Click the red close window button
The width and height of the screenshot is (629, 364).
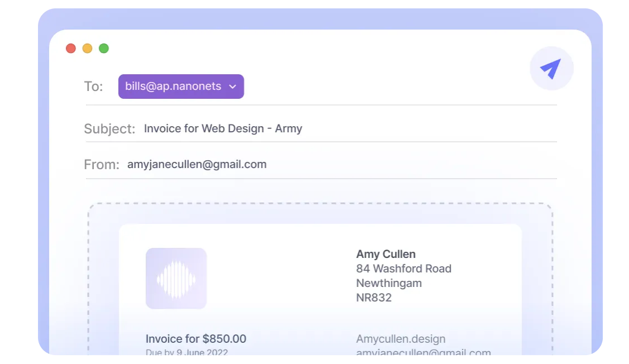pyautogui.click(x=71, y=49)
